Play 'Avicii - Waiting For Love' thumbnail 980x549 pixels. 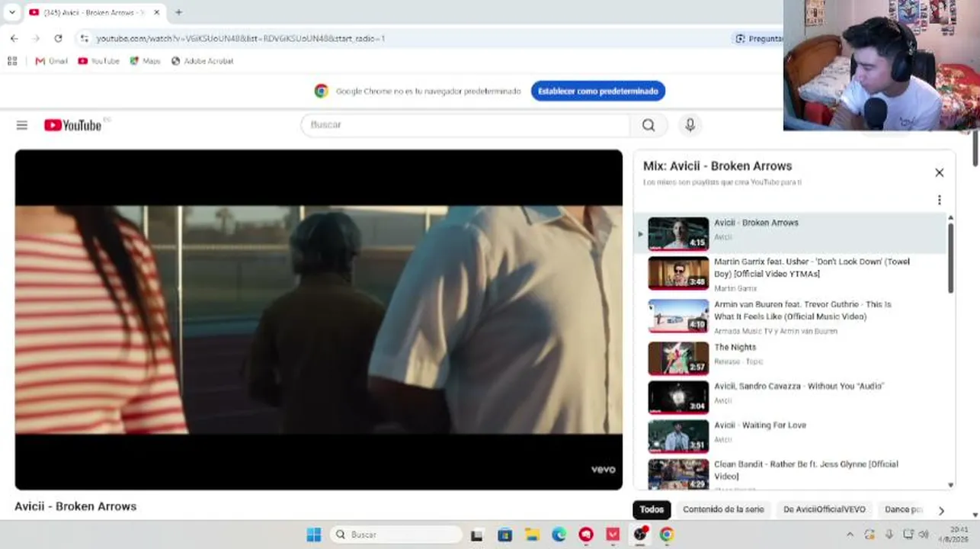pos(678,436)
